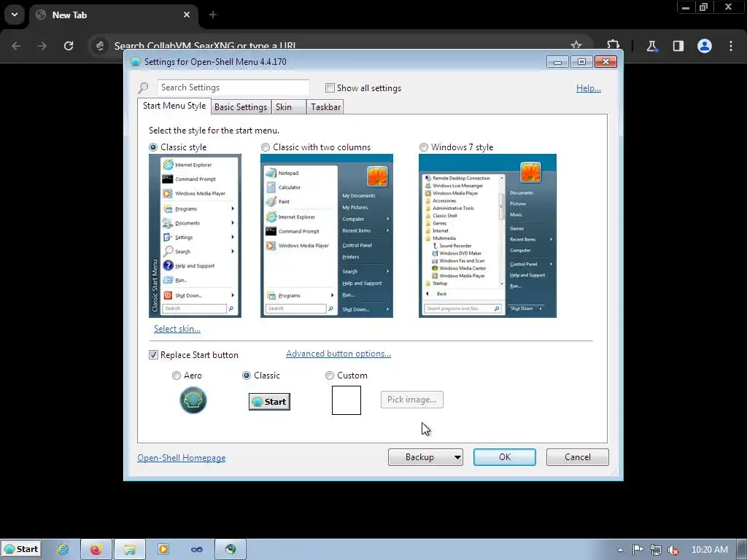Image resolution: width=747 pixels, height=560 pixels.
Task: Launch Internet Explorer from taskbar
Action: (x=63, y=550)
